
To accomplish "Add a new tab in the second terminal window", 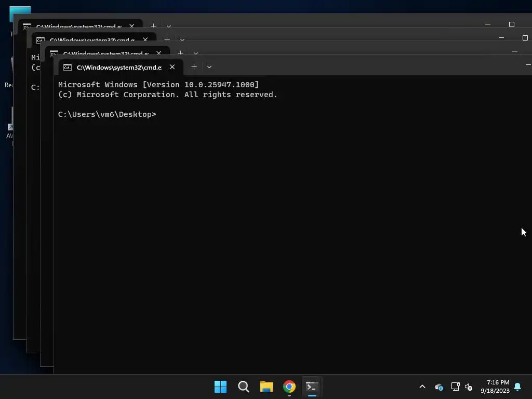I will (180, 53).
